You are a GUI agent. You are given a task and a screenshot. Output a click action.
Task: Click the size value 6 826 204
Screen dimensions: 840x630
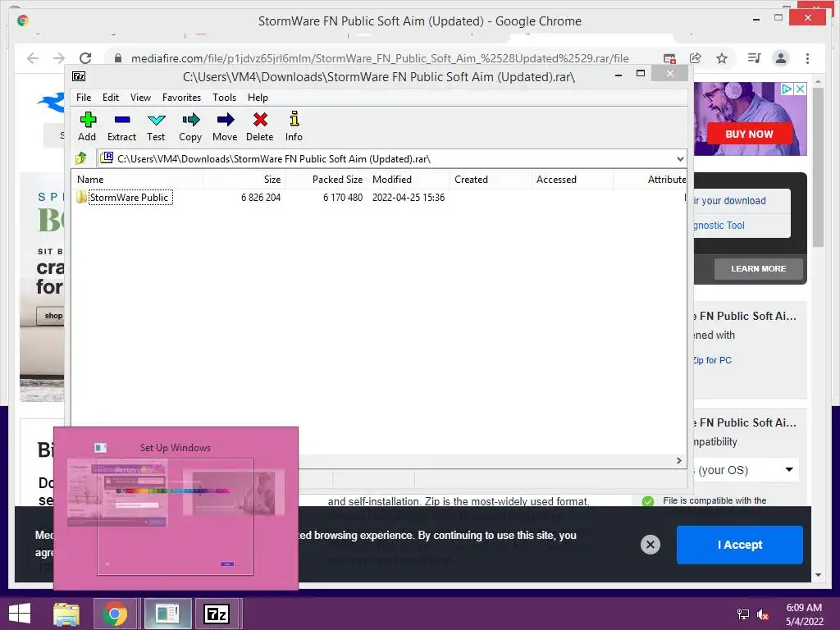click(x=261, y=197)
